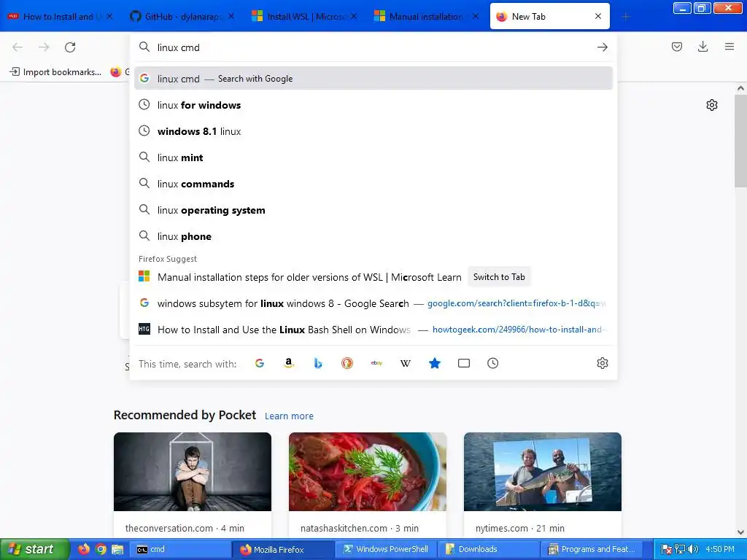This screenshot has height=560, width=747.
Task: Search open tabs with the tabs icon
Action: (463, 363)
